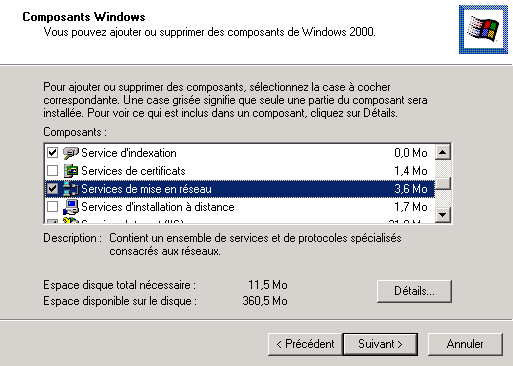Click the Services de mise en réseau icon
Image resolution: width=513 pixels, height=366 pixels.
pyautogui.click(x=71, y=189)
